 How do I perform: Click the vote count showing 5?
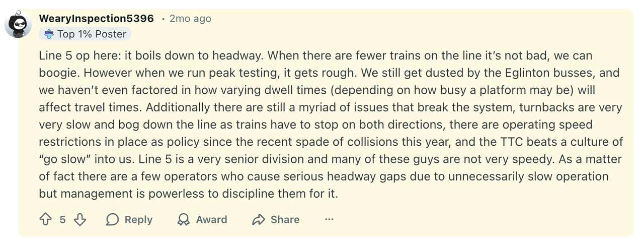[x=63, y=219]
